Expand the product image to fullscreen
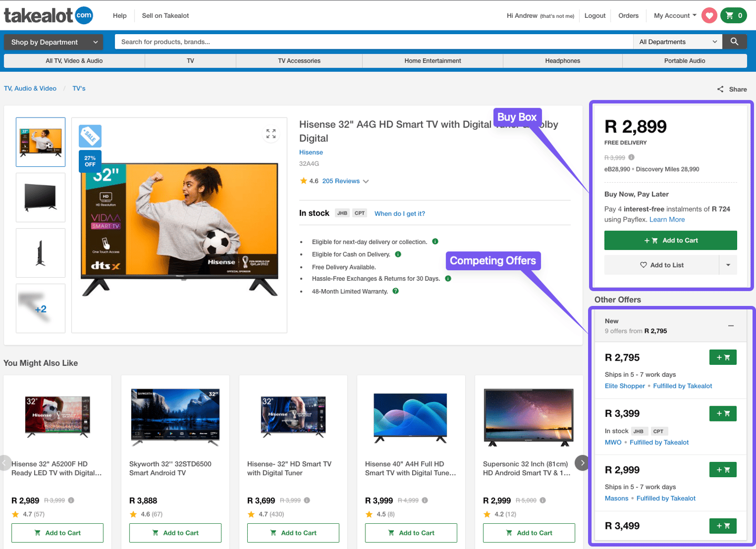 [x=271, y=134]
